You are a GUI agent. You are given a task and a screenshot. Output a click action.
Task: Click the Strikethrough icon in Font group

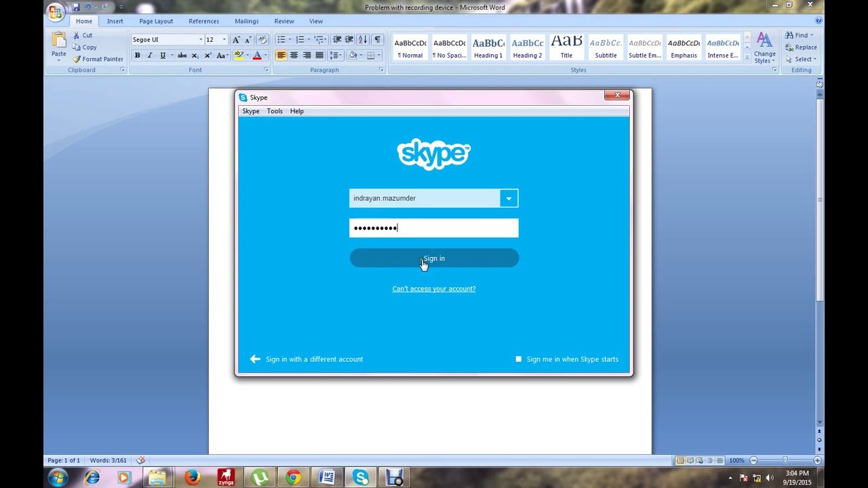182,56
